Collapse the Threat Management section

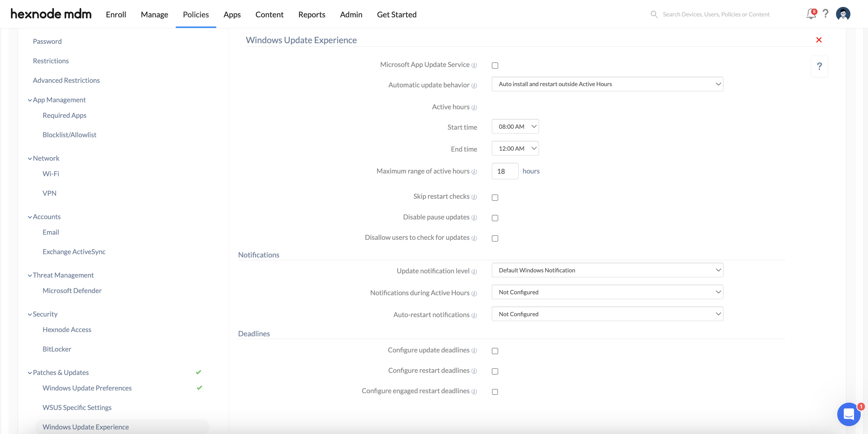(x=30, y=275)
